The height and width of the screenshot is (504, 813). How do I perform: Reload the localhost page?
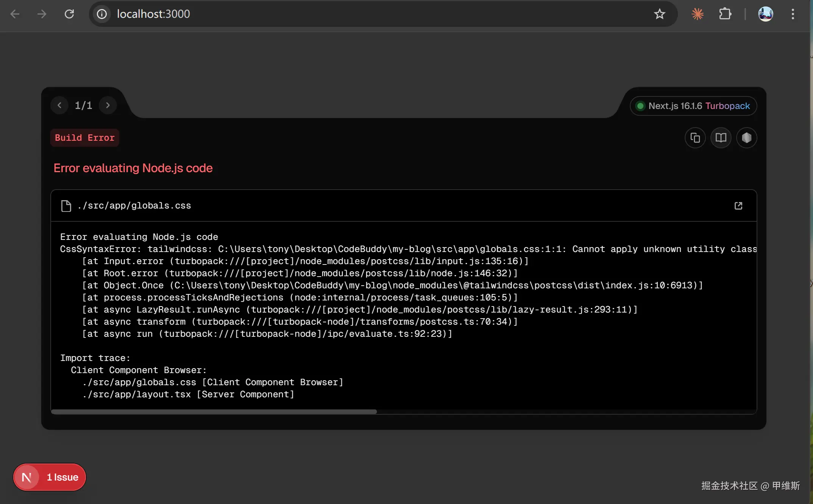coord(69,14)
